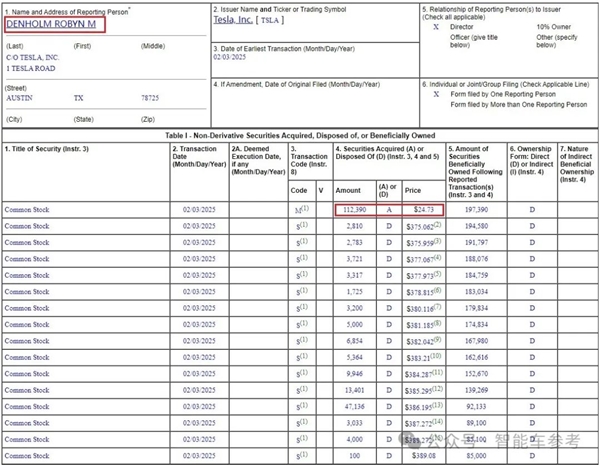Image resolution: width=600 pixels, height=465 pixels.
Task: Click footnote (1) on the M transaction code
Action: (x=305, y=208)
